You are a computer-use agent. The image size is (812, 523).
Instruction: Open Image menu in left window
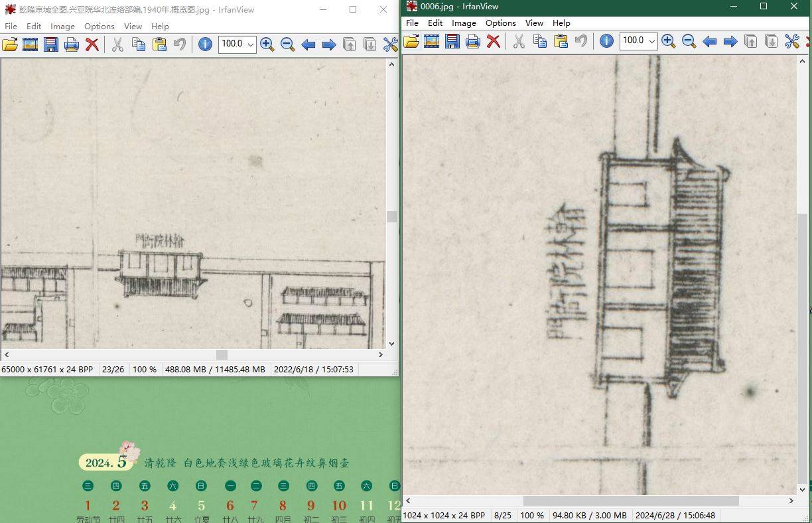click(x=62, y=27)
